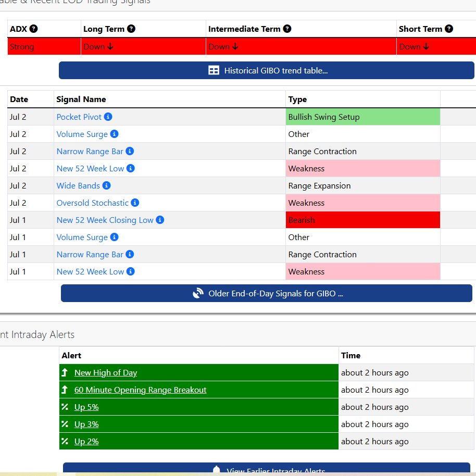476x476 pixels.
Task: Click the Bearish type cell
Action: pos(363,220)
